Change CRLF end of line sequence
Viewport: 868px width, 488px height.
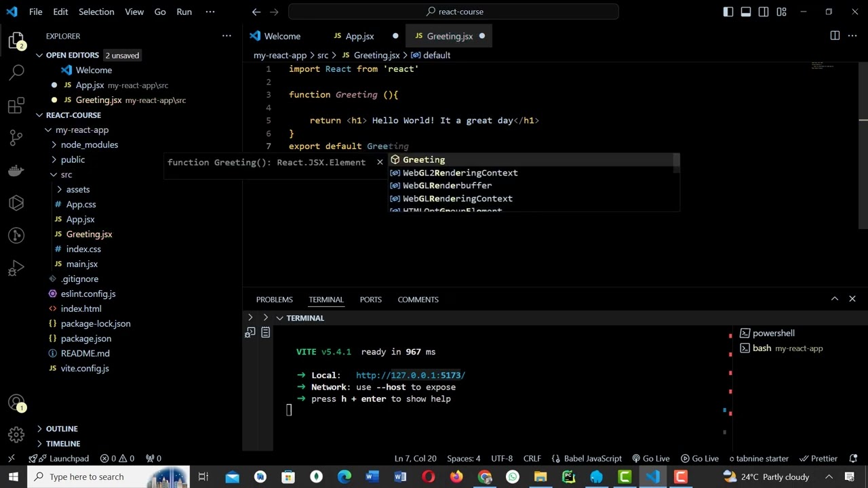coord(532,458)
